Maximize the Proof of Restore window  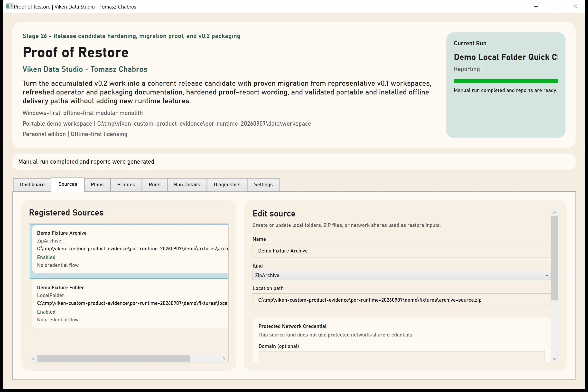pyautogui.click(x=556, y=7)
